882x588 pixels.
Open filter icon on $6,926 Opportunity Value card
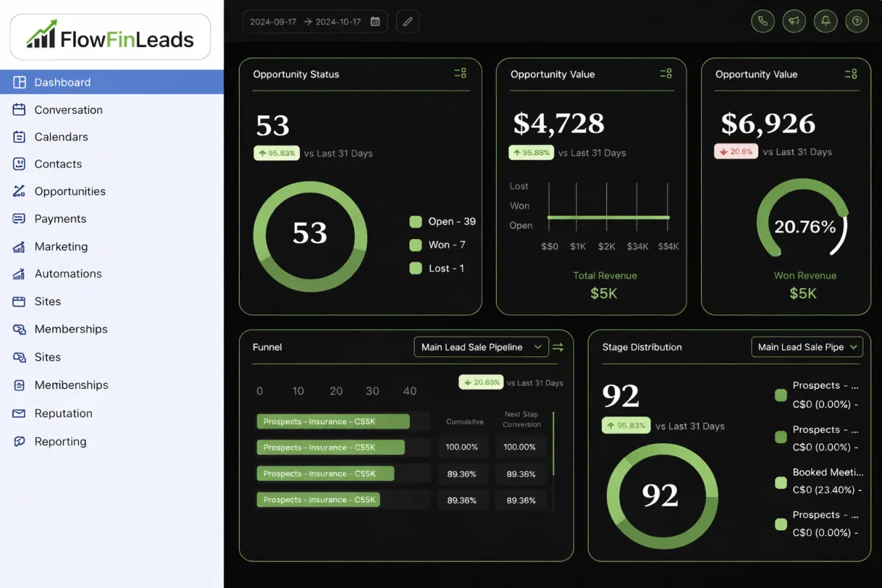pyautogui.click(x=851, y=73)
